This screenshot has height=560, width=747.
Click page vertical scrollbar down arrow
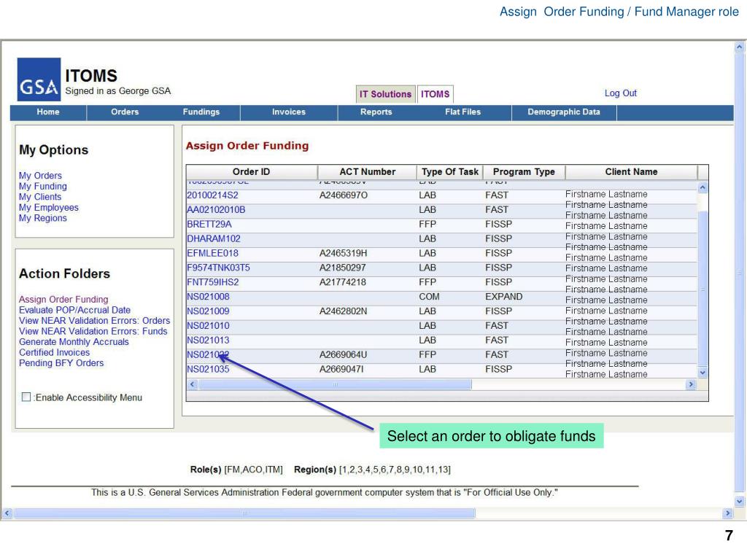(740, 501)
